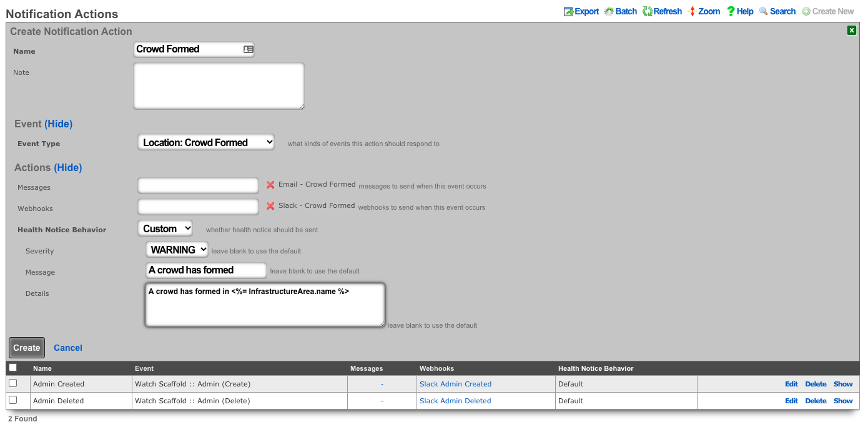Click Health Notice Behavior column header
Screen dimensions: 868x427
pos(596,368)
